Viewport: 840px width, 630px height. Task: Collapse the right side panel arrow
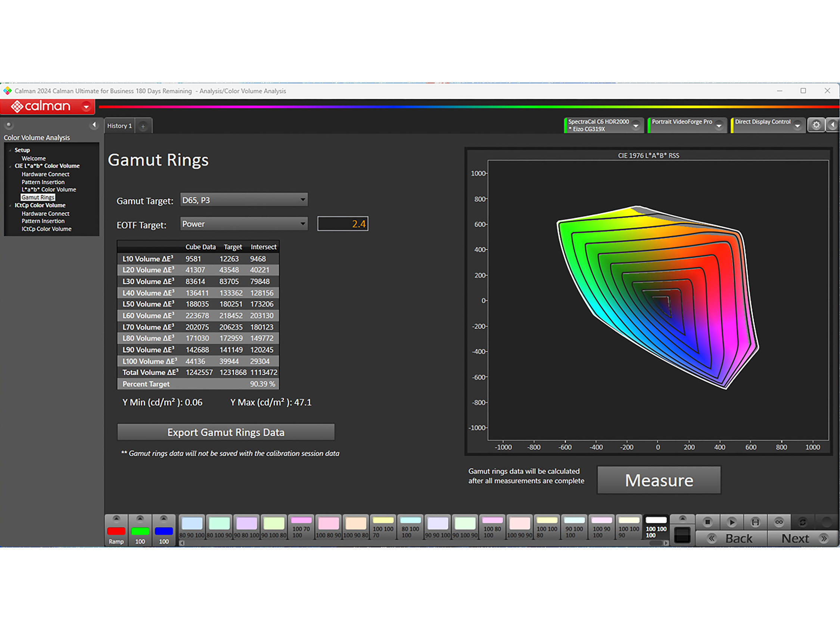tap(833, 125)
